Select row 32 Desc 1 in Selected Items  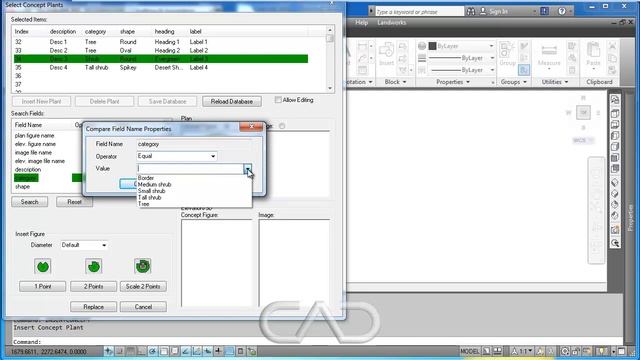[x=161, y=42]
